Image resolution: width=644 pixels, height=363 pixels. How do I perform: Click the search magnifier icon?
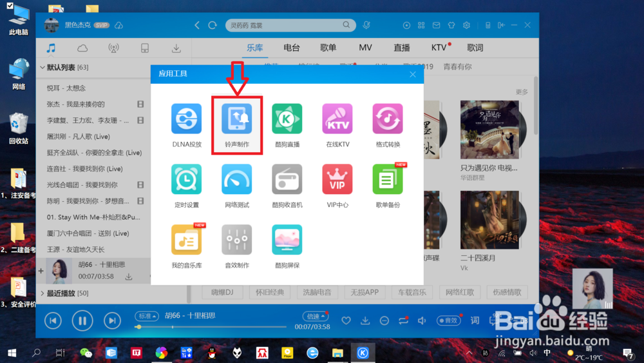coord(346,25)
